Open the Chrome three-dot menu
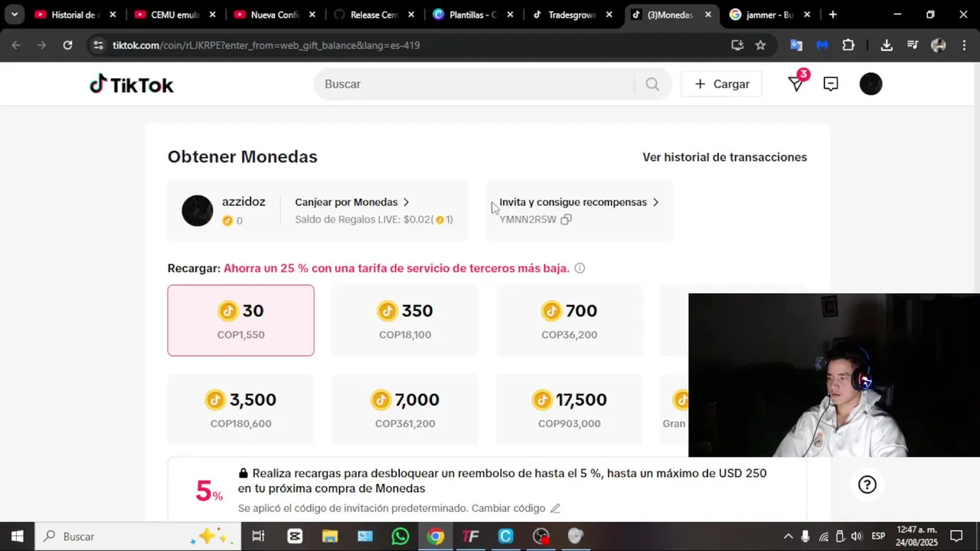Viewport: 980px width, 551px height. (963, 45)
